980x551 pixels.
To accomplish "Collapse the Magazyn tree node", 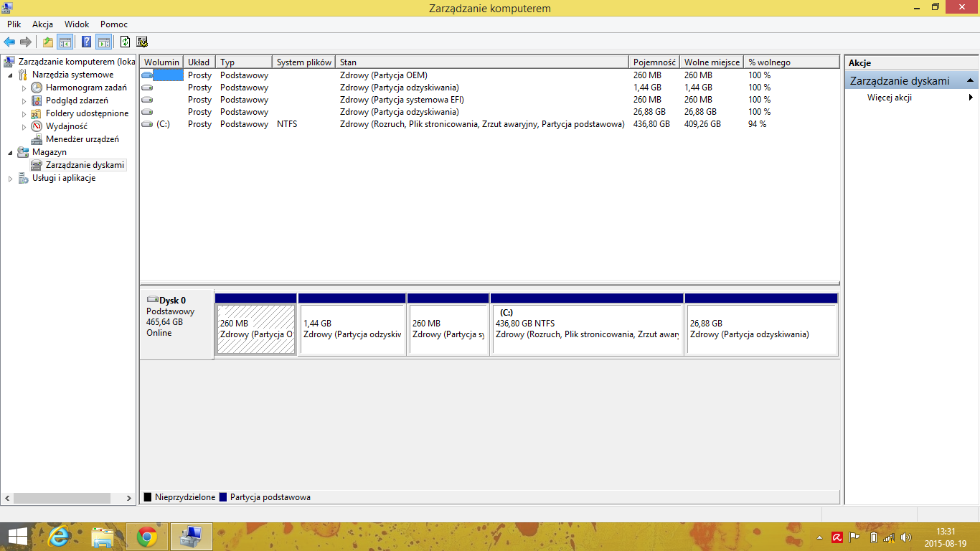I will pyautogui.click(x=10, y=152).
